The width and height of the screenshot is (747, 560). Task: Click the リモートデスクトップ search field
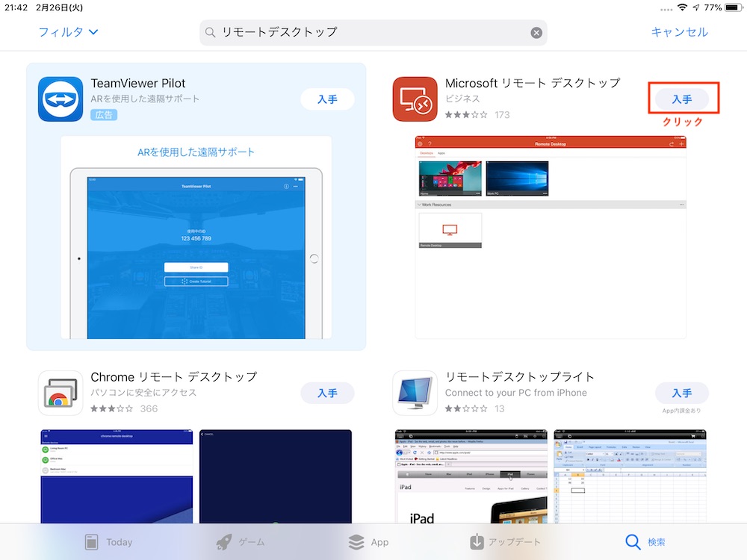click(373, 32)
